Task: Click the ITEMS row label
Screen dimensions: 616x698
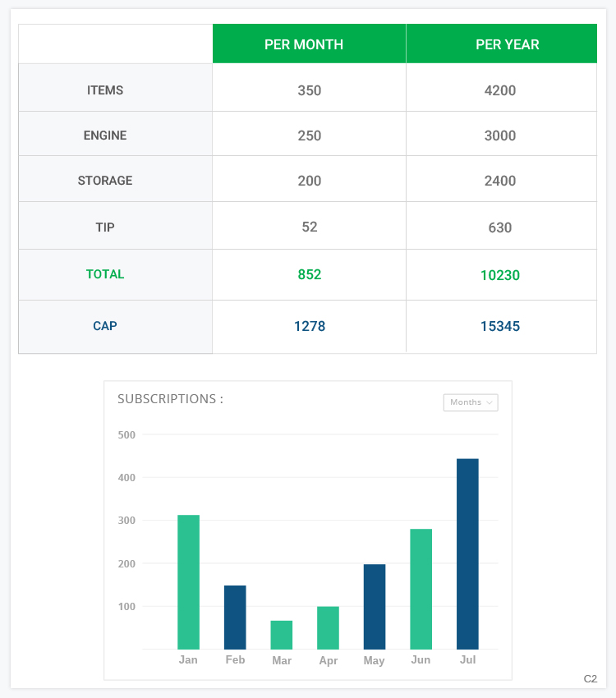Action: point(105,90)
